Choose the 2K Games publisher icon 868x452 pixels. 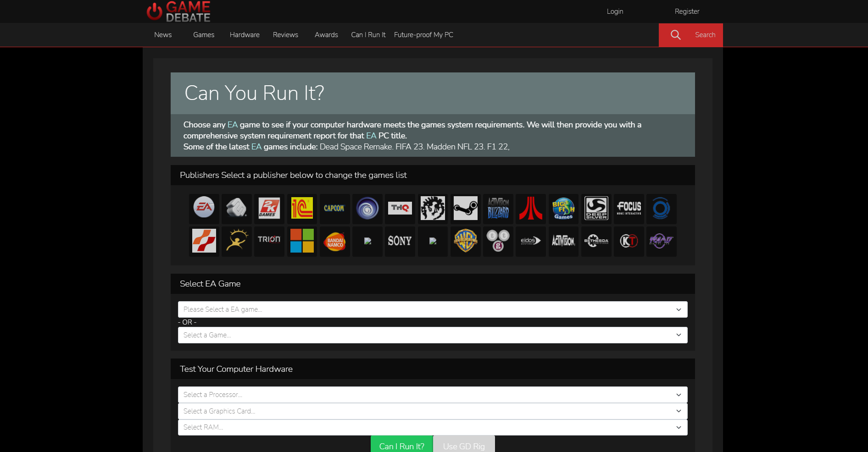point(269,208)
